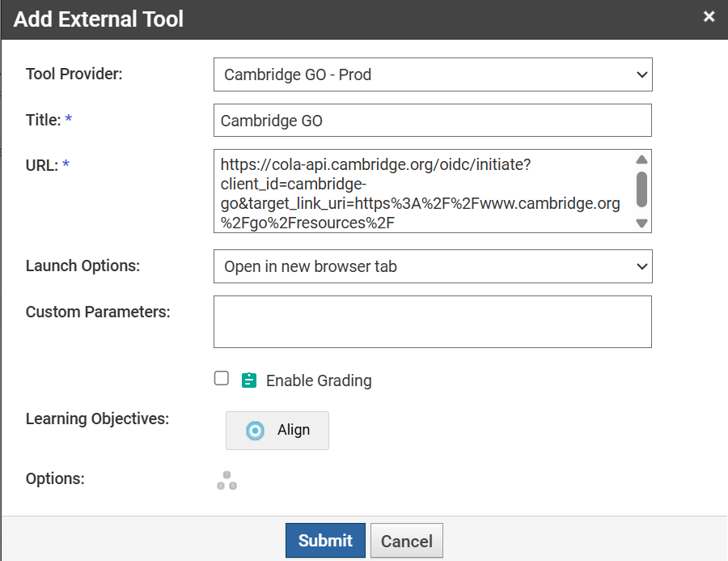Click the URL scrollbar down arrow
The height and width of the screenshot is (561, 728).
(x=641, y=223)
